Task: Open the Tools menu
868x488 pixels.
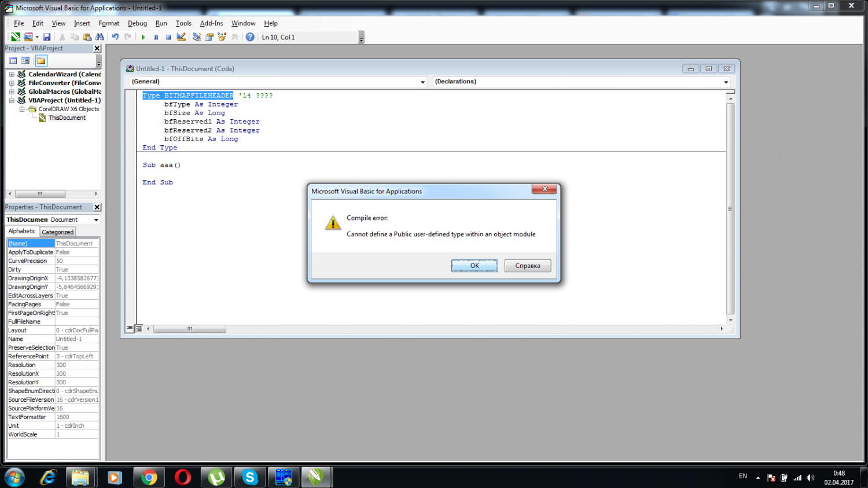Action: [183, 23]
